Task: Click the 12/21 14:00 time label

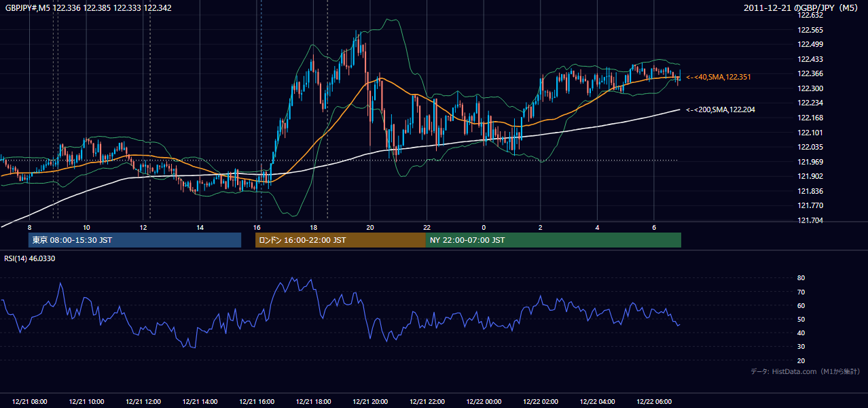Action: tap(200, 402)
